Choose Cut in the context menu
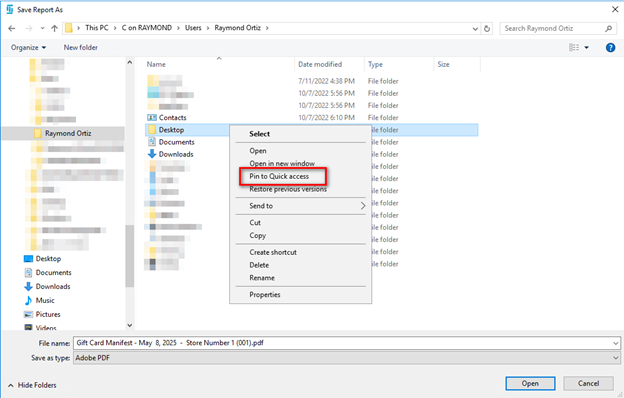The height and width of the screenshot is (398, 624). pos(255,222)
